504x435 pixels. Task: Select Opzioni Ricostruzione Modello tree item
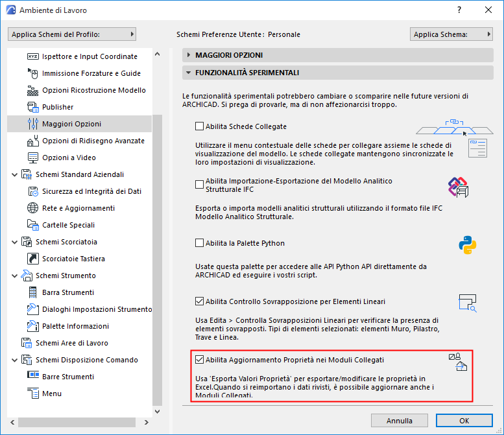(x=94, y=90)
